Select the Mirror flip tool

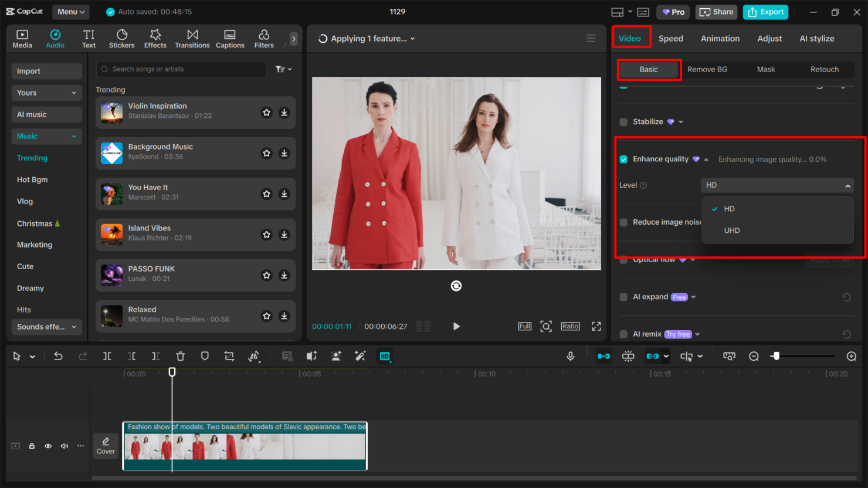(x=255, y=357)
